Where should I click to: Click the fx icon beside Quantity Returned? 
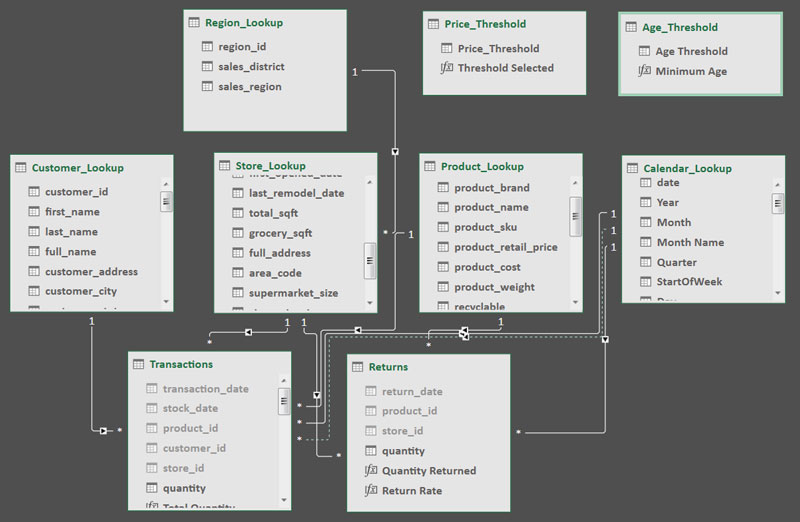pos(371,471)
